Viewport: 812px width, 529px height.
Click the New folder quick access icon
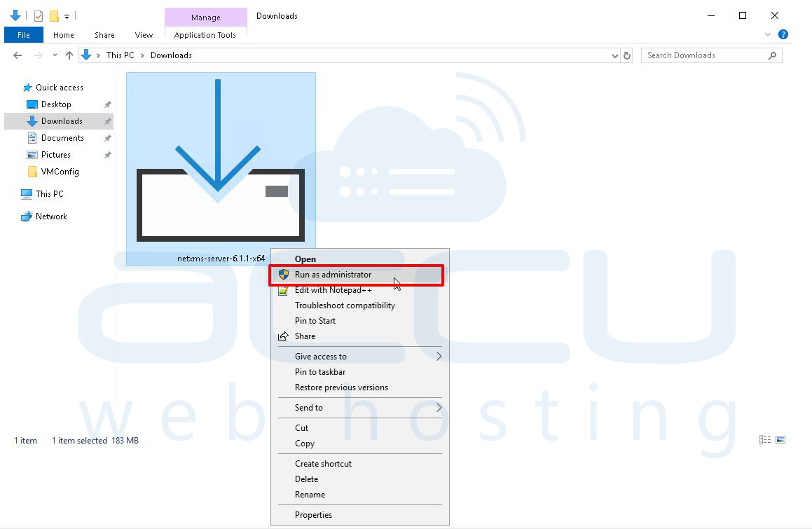(x=54, y=16)
